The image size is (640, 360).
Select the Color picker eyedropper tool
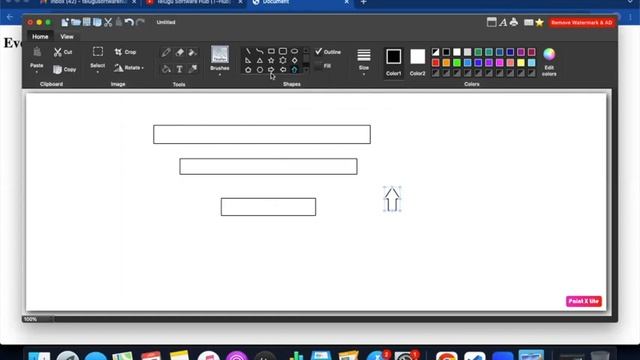point(193,69)
